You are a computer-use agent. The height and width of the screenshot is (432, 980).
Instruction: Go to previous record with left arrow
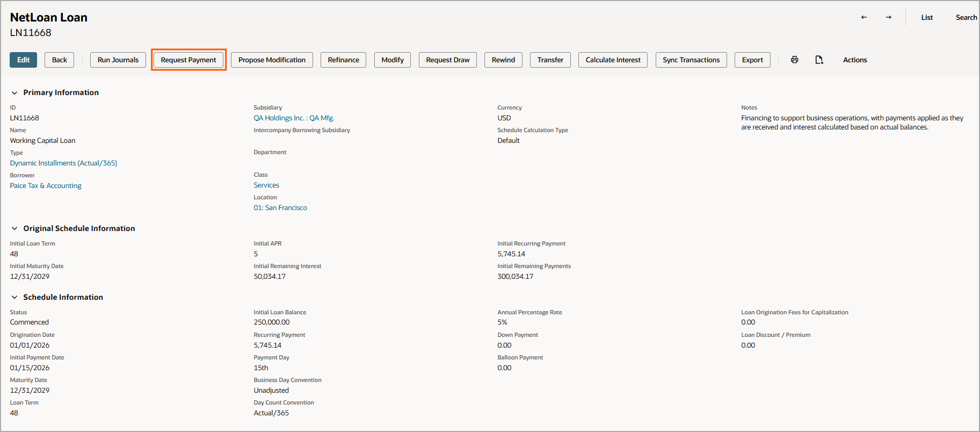coord(864,17)
